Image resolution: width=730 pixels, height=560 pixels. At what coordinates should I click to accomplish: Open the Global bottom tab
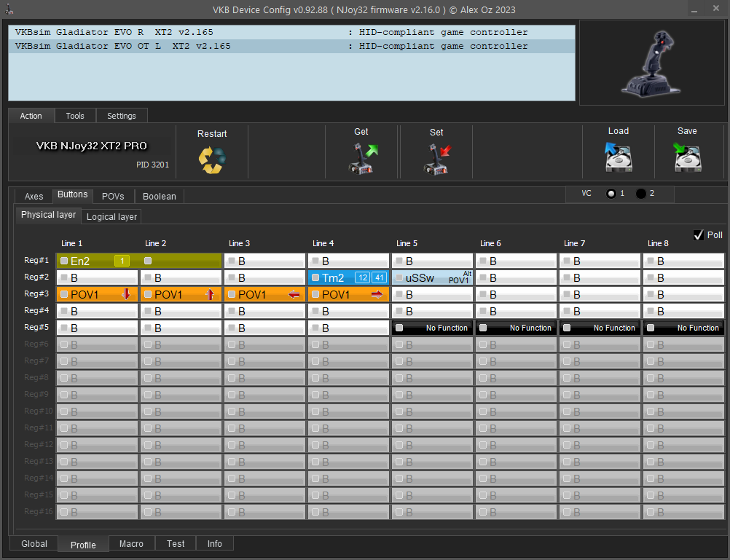[x=34, y=544]
